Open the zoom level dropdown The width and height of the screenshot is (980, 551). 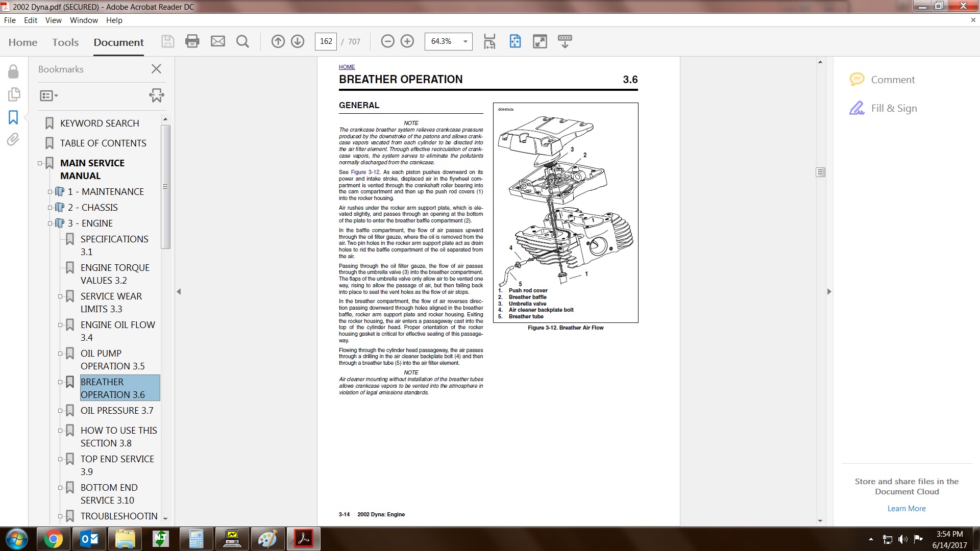pyautogui.click(x=465, y=41)
